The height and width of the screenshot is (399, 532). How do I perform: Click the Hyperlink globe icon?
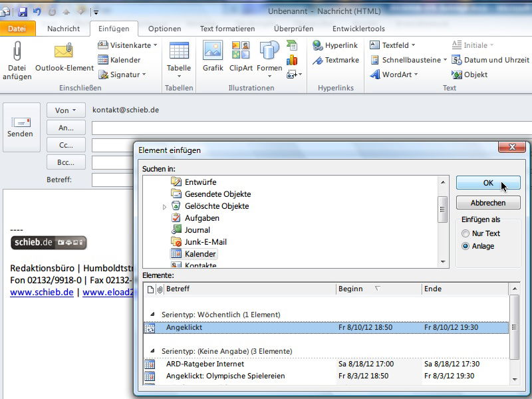[318, 45]
